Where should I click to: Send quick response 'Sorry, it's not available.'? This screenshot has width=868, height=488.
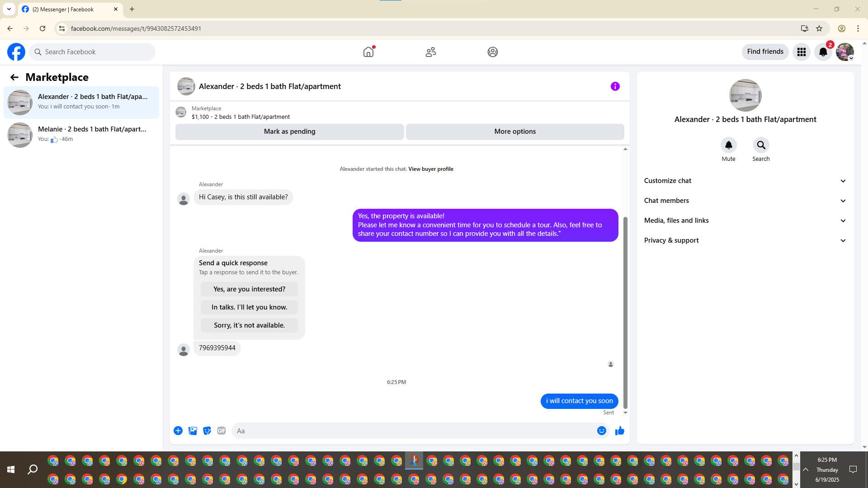(250, 325)
